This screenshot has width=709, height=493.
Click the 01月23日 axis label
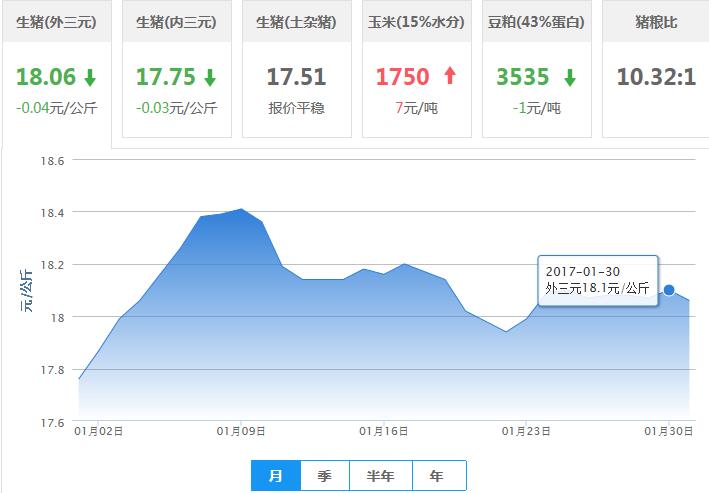526,431
